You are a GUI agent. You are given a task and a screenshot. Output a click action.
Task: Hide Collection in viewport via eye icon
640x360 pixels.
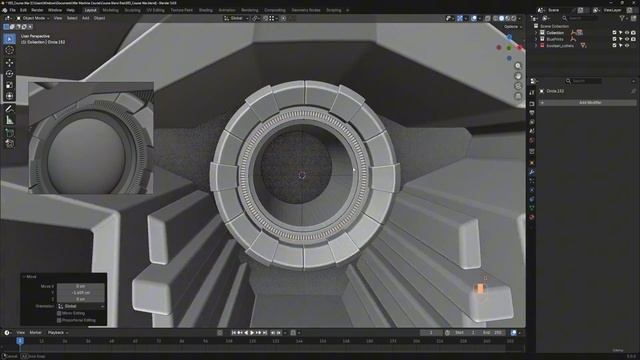point(627,33)
